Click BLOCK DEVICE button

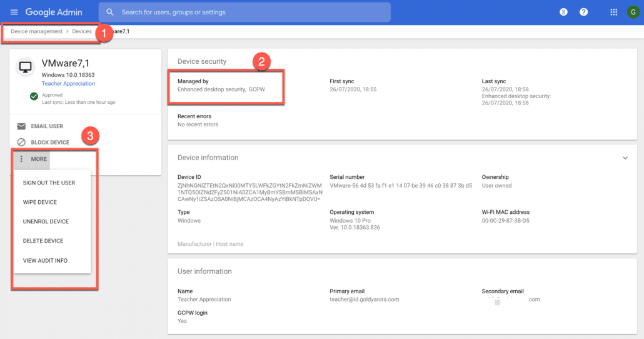(50, 142)
